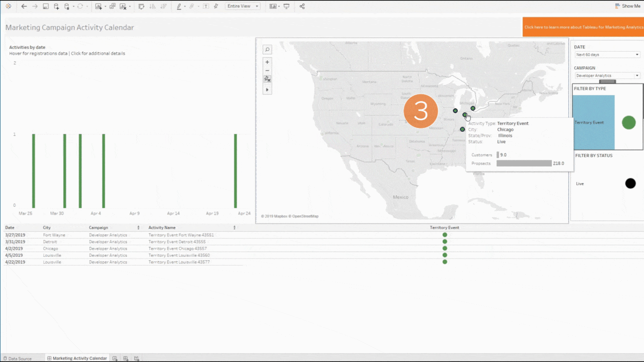Open the CAMPAIGN dropdown
This screenshot has height=362, width=644.
tap(607, 76)
